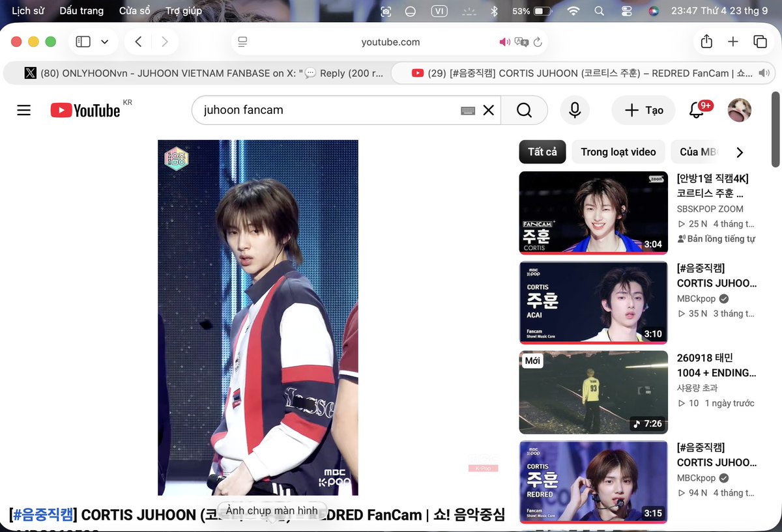Open the 23:47 date and time
This screenshot has width=782, height=532.
pos(719,11)
